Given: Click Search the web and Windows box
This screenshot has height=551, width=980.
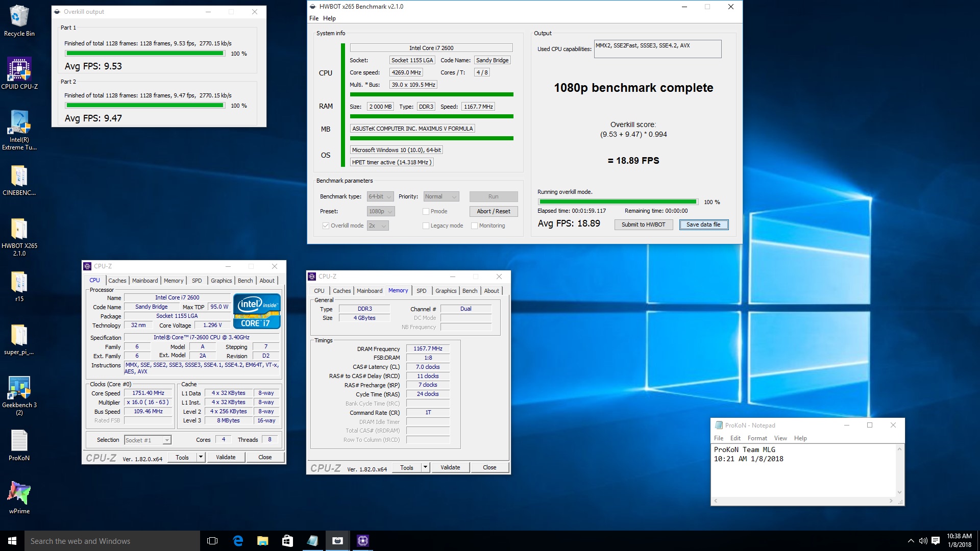Looking at the screenshot, I should tap(112, 541).
